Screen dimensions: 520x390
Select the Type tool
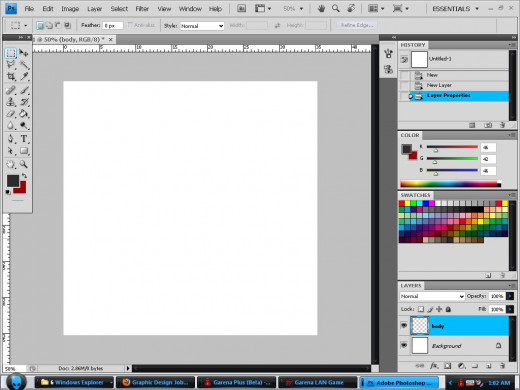point(24,139)
